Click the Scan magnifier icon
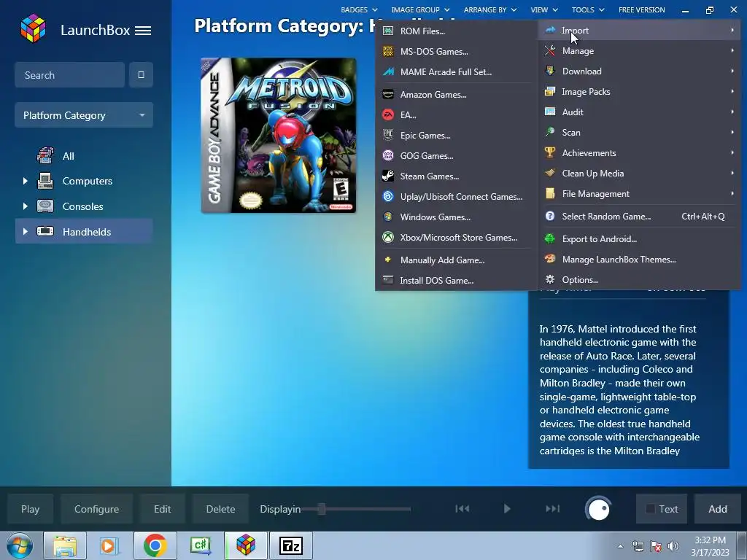 (x=550, y=133)
